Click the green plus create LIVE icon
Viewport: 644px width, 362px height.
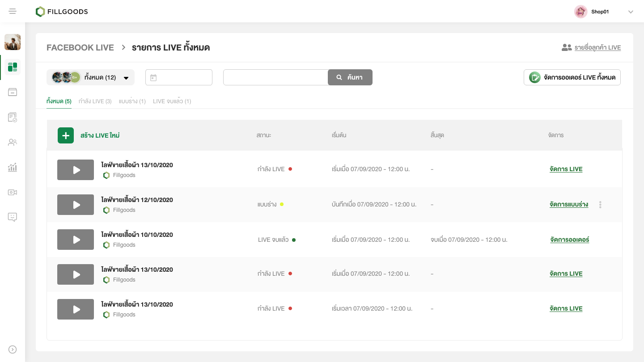(x=66, y=135)
